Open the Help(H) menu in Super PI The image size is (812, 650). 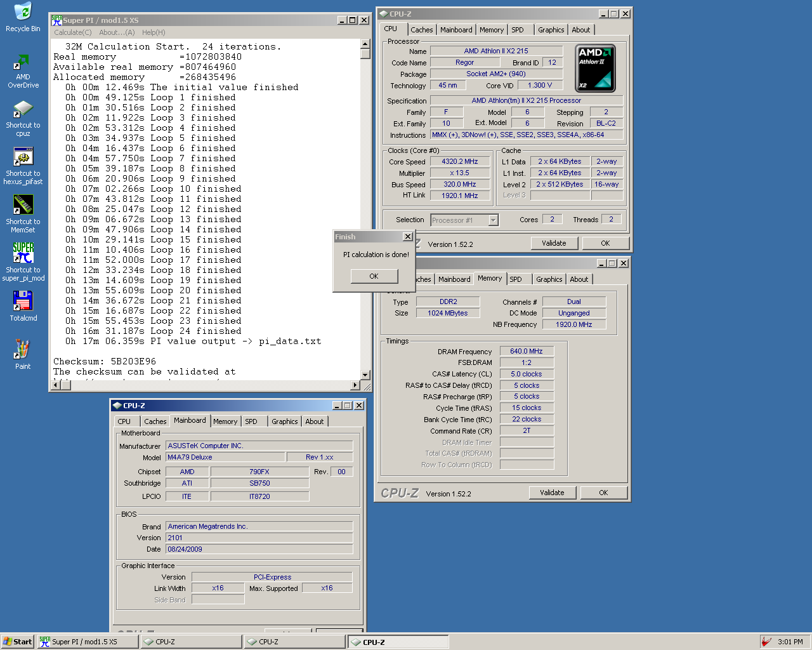pyautogui.click(x=154, y=32)
